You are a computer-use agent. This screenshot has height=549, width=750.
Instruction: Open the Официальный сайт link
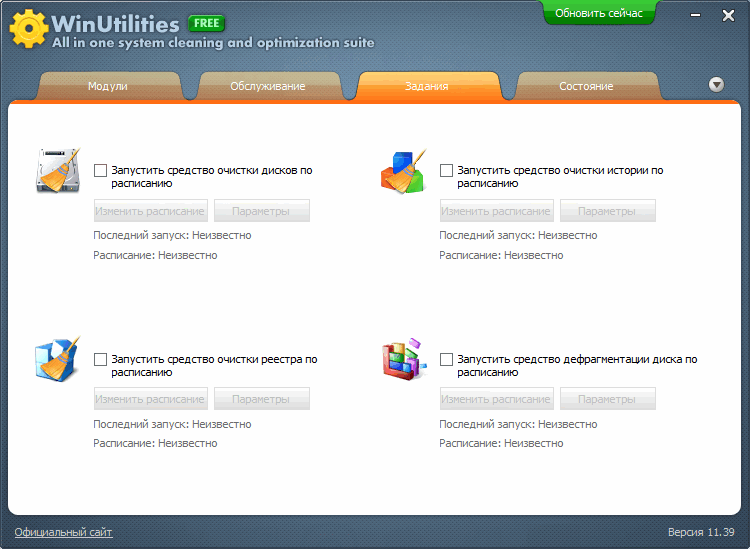tap(63, 532)
